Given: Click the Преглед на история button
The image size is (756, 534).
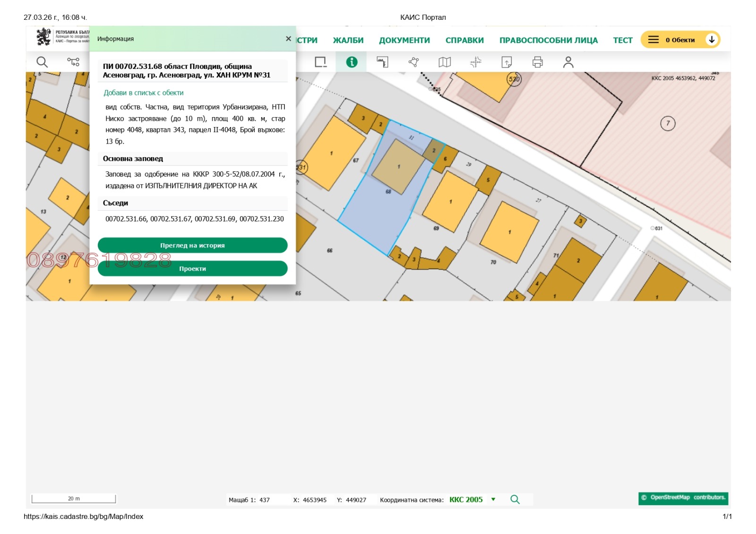Looking at the screenshot, I should (x=192, y=246).
